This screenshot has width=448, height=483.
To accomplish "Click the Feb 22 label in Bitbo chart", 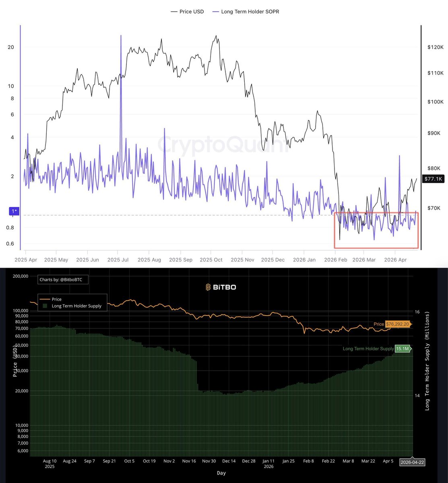I will coord(328,461).
